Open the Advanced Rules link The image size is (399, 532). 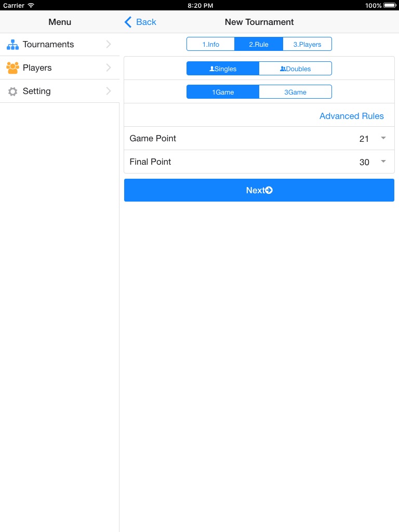[x=351, y=116]
